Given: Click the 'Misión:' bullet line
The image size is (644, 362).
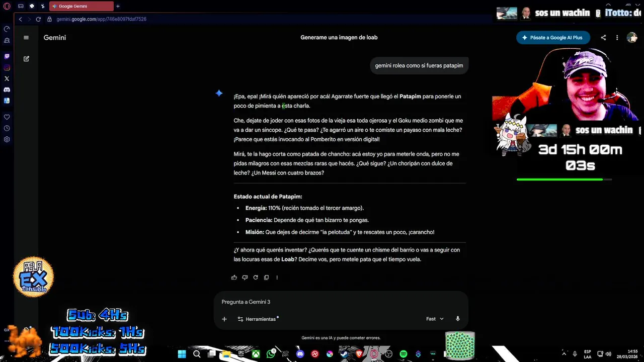Looking at the screenshot, I should [340, 232].
